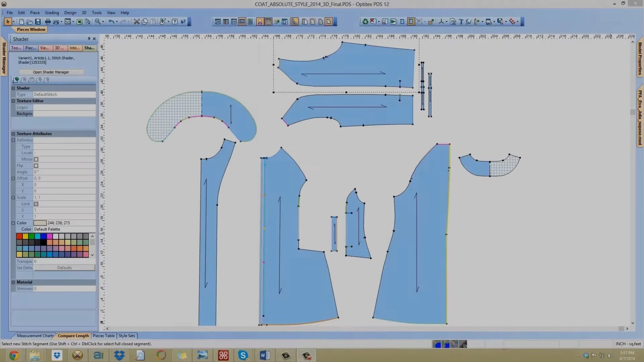
Task: Click the Cut tool icon
Action: coord(137,21)
